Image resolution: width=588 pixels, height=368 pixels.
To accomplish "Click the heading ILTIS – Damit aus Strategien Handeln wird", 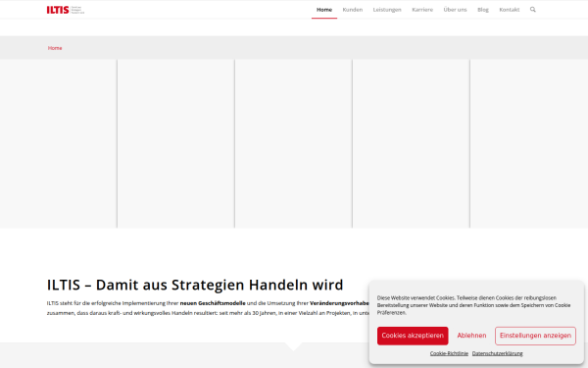I will 195,285.
